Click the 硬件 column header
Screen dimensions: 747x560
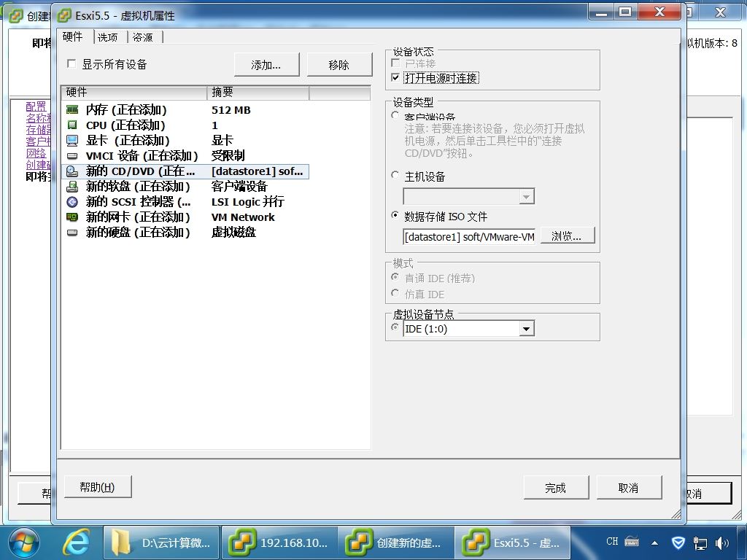134,93
